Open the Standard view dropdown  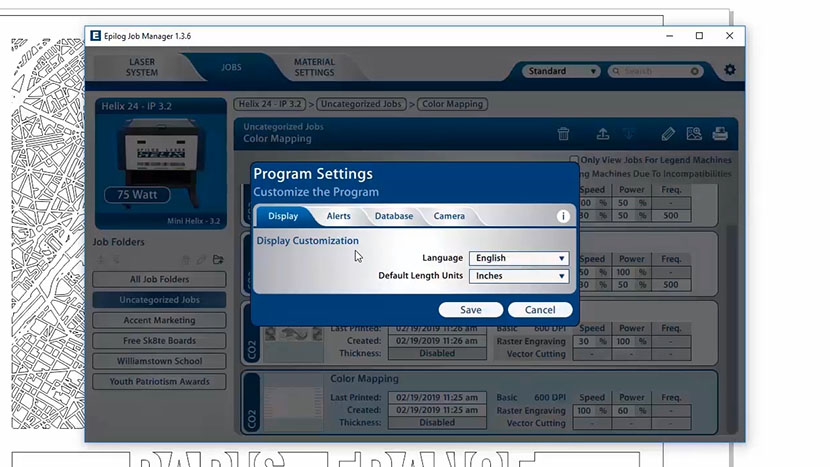coord(561,72)
